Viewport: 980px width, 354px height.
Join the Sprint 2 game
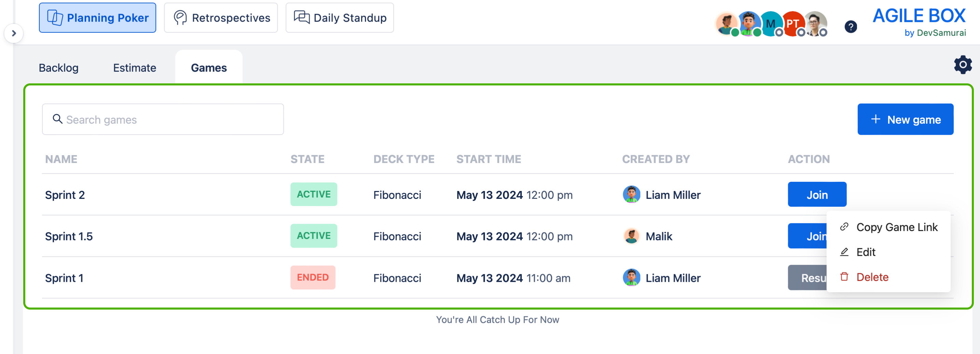coord(817,194)
